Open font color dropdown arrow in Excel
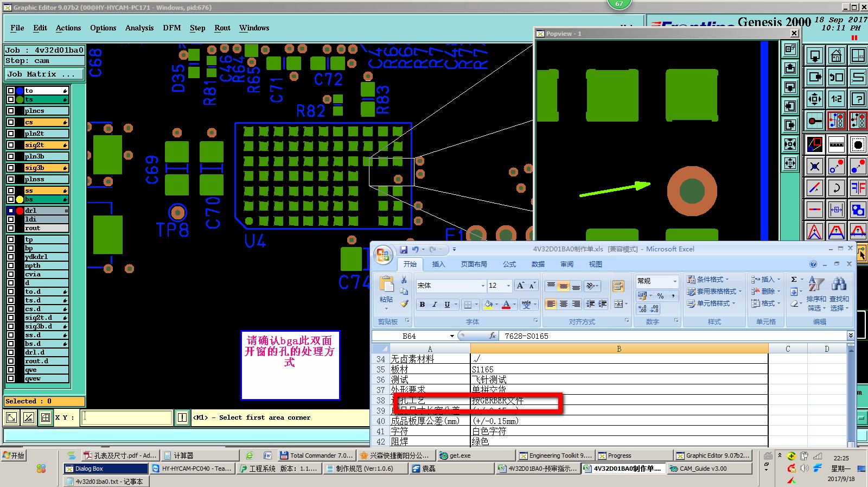 [x=514, y=305]
